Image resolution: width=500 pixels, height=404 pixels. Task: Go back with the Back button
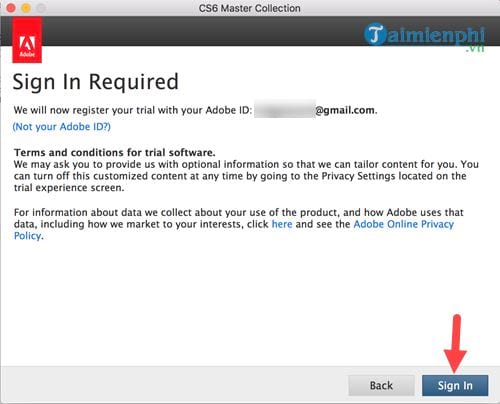click(381, 386)
